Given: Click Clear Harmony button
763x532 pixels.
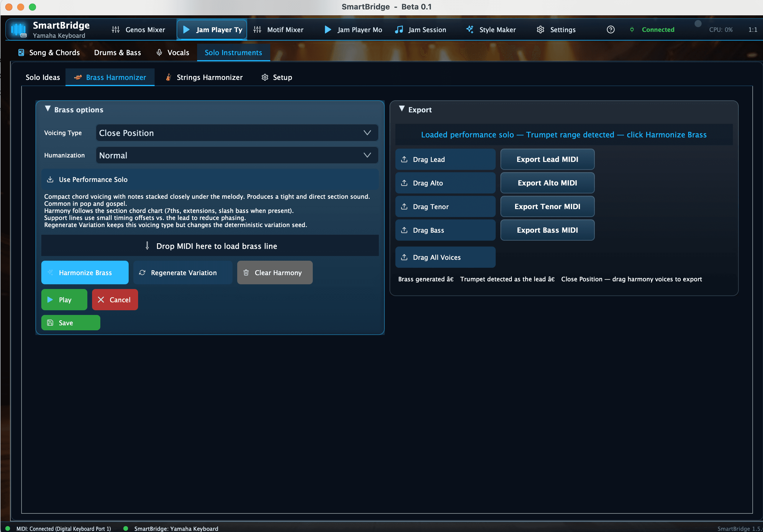Looking at the screenshot, I should pyautogui.click(x=275, y=272).
